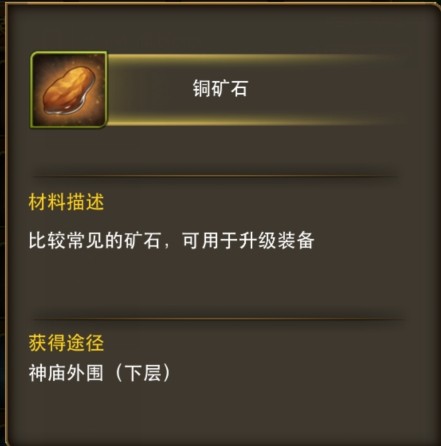This screenshot has height=446, width=441.
Task: Click the copper ore item icon
Action: click(x=69, y=90)
